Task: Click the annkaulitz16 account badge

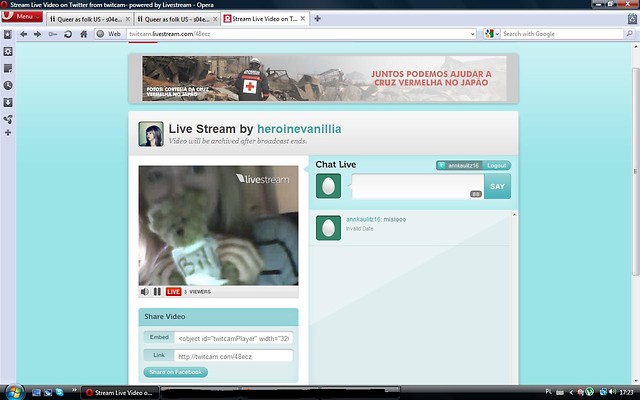Action: point(460,165)
